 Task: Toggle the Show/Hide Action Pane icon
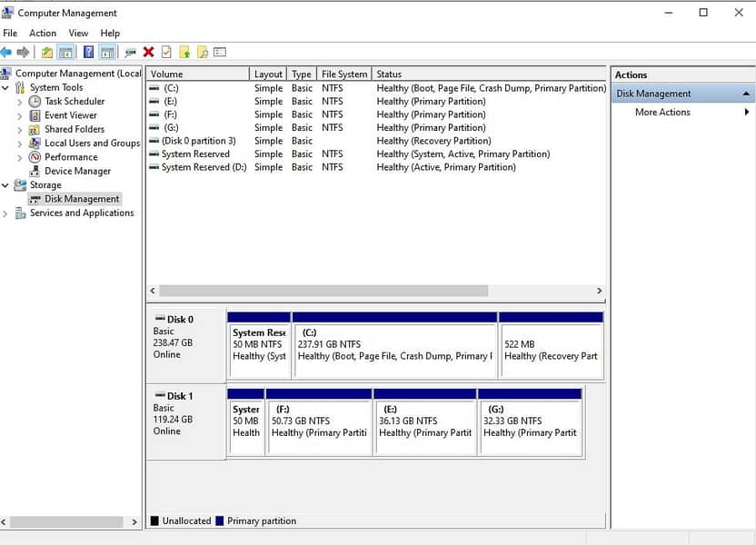click(107, 52)
